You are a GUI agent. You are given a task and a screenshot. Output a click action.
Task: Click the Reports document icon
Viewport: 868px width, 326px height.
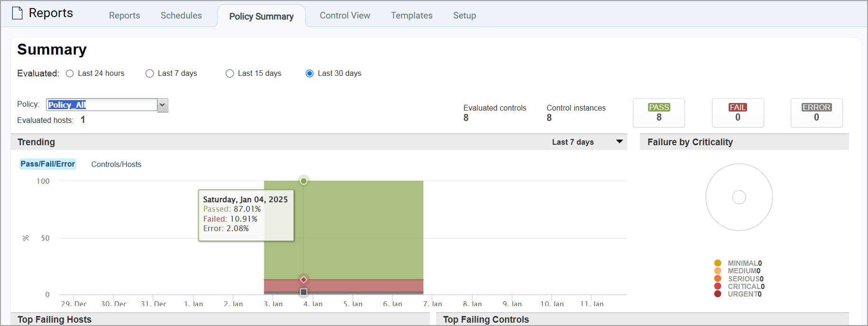17,13
